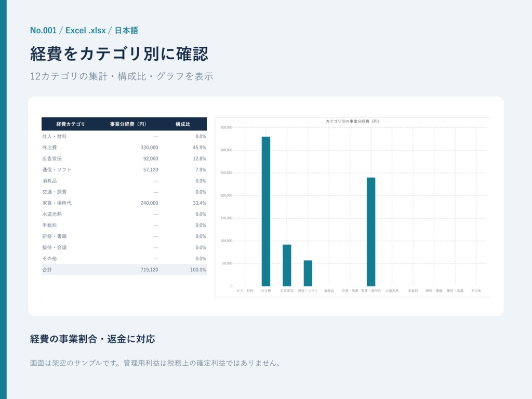The height and width of the screenshot is (399, 532).
Task: Select the ratio cell "7.9%"
Action: [201, 170]
